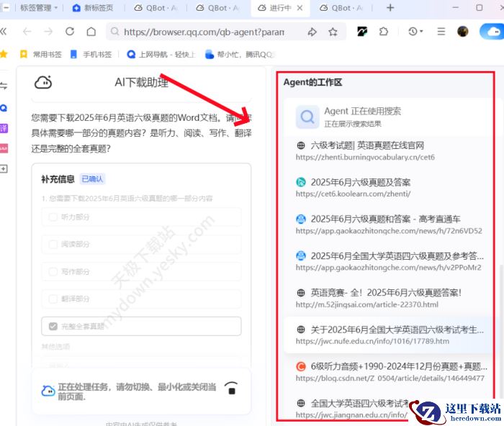This screenshot has width=504, height=426.
Task: Click the sidebar add plus icon
Action: point(4,168)
